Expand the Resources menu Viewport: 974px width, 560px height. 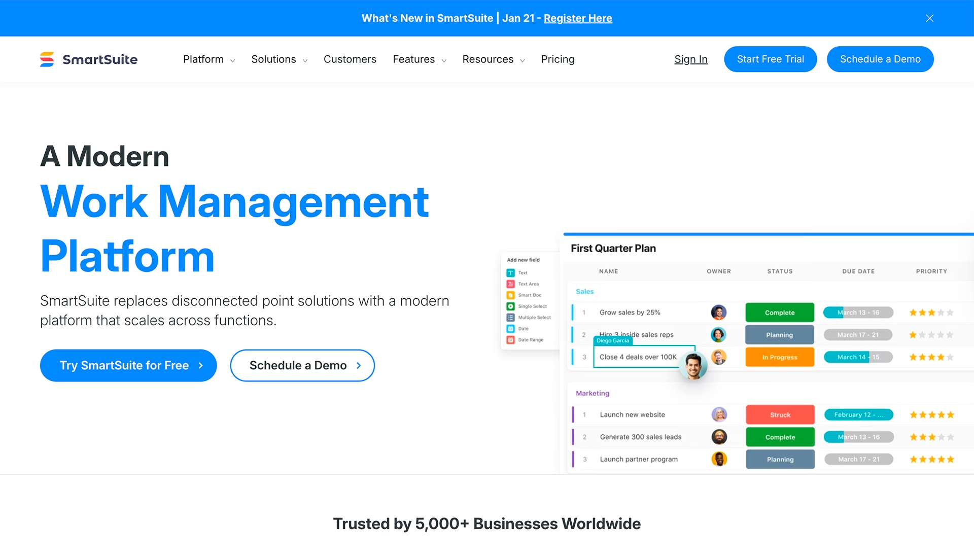tap(493, 59)
